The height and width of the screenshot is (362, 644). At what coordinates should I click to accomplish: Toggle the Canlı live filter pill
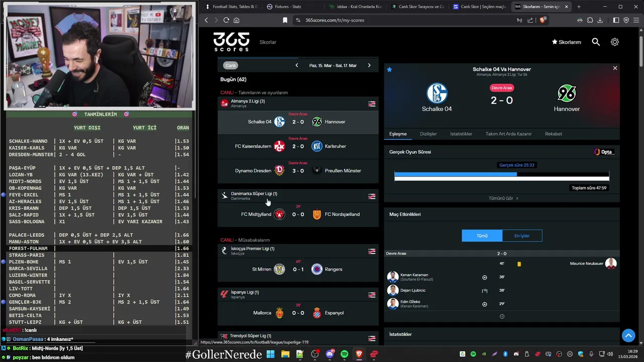[x=230, y=65]
